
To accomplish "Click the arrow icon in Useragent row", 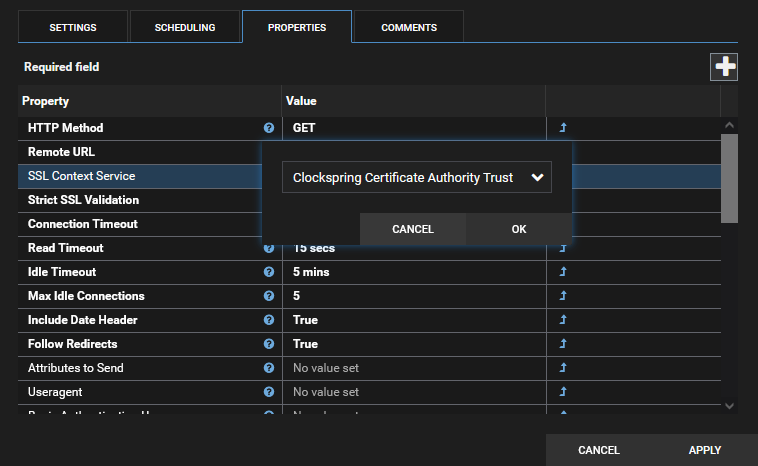I will [563, 392].
